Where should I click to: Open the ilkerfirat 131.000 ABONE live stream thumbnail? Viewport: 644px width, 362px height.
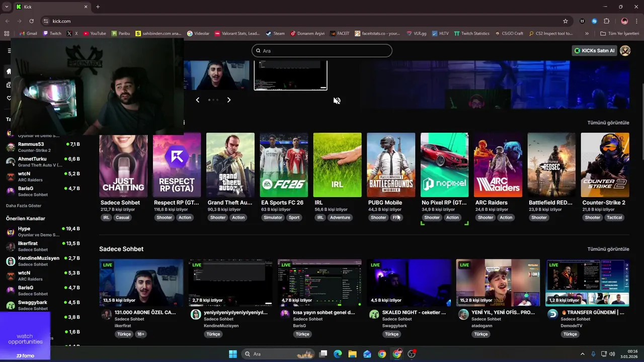point(141,283)
